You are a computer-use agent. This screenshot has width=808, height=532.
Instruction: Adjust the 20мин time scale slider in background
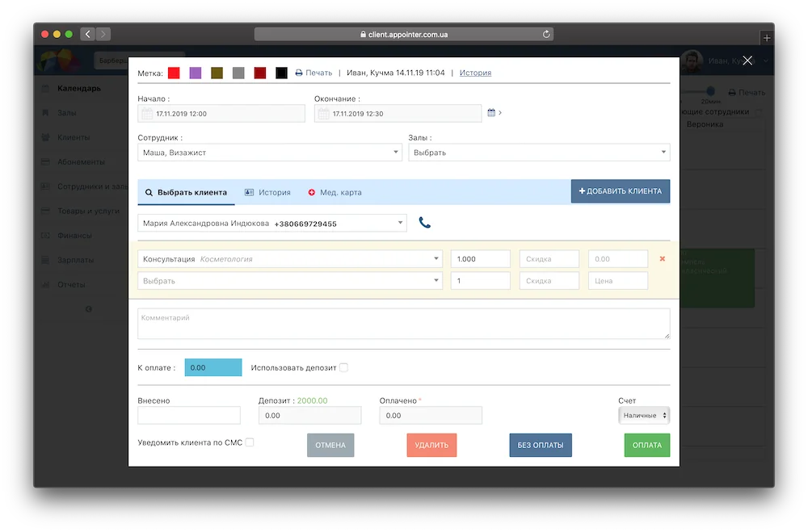point(710,91)
